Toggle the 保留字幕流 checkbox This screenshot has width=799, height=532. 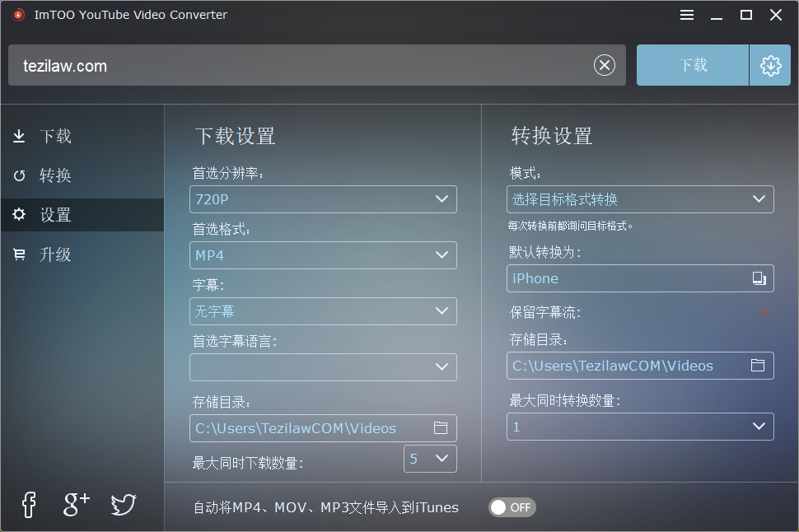tap(764, 313)
